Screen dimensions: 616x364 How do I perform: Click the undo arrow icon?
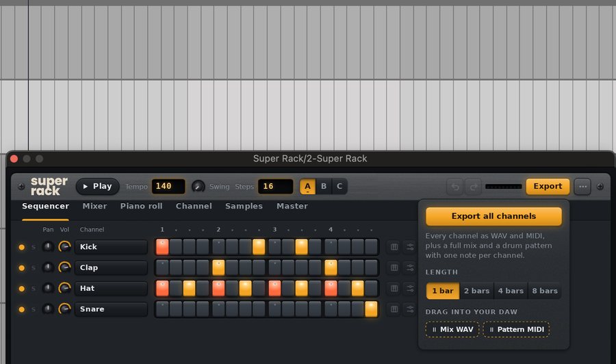(x=455, y=187)
